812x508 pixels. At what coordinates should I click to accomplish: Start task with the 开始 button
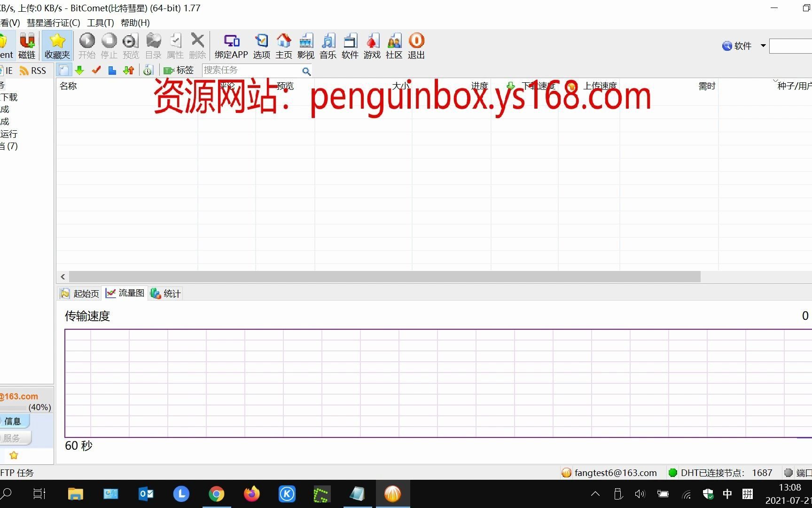pyautogui.click(x=87, y=46)
